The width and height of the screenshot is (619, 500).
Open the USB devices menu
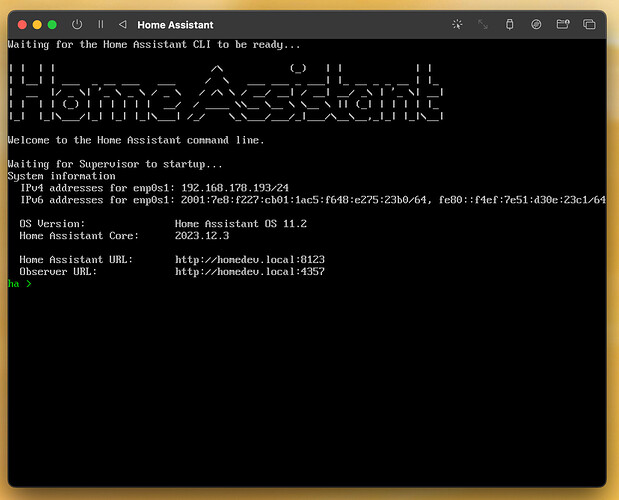click(509, 24)
